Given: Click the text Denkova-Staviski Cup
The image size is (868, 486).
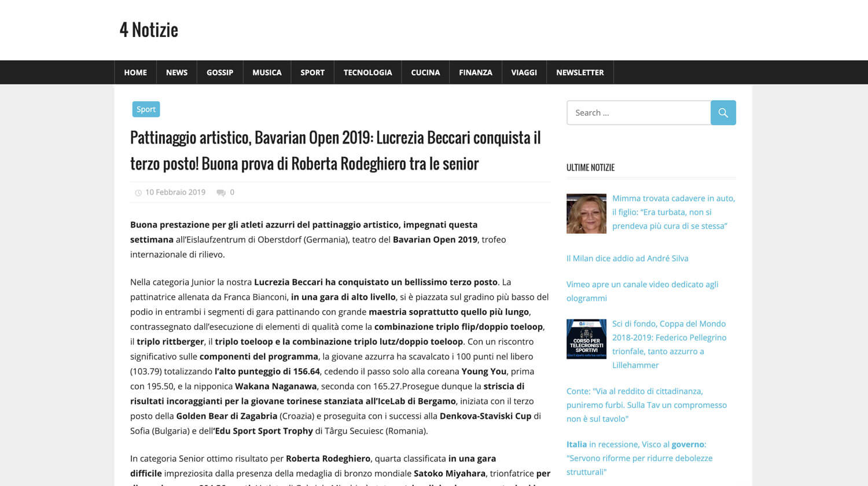Looking at the screenshot, I should pos(486,416).
